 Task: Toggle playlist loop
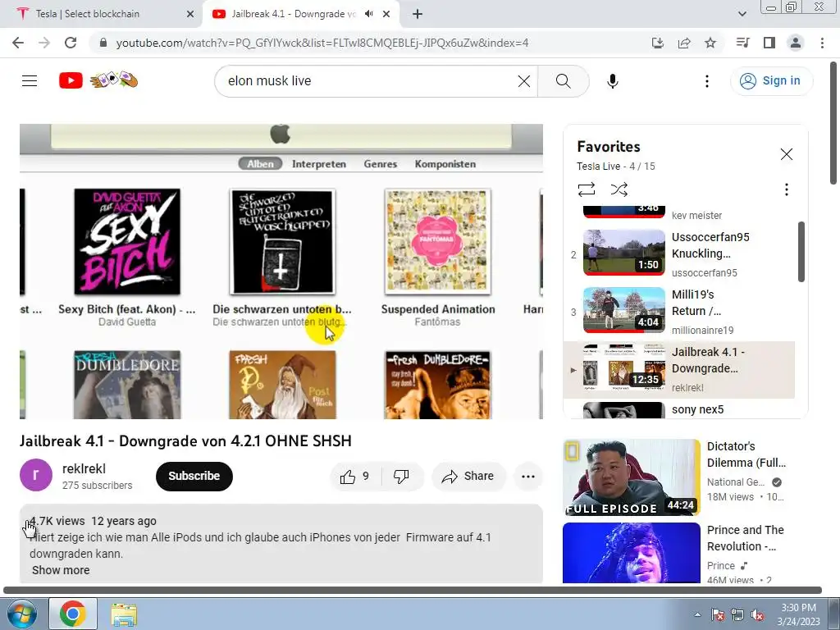click(586, 189)
